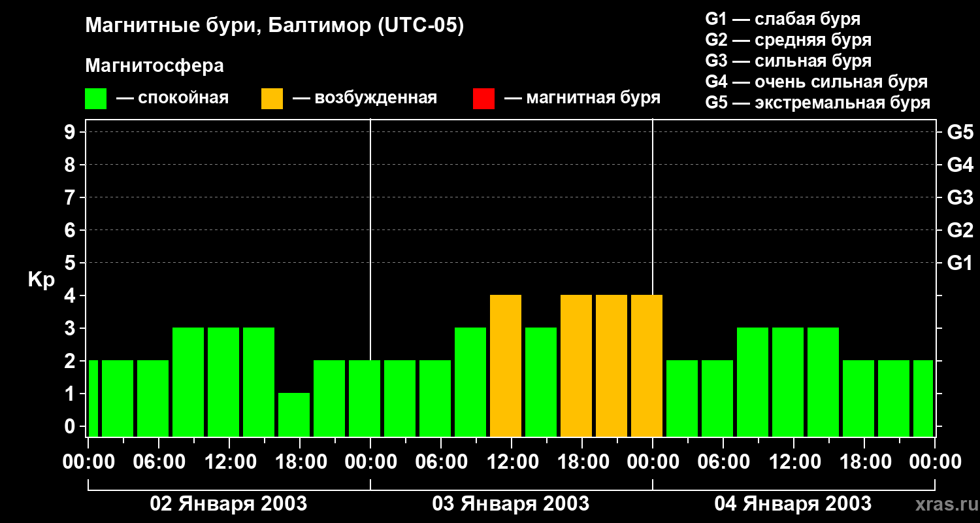Viewport: 980px width, 523px height.
Task: Click the G5 label on the right axis
Action: [960, 132]
